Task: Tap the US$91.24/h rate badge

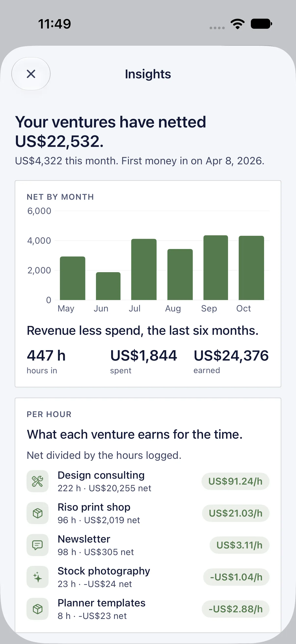Action: tap(235, 481)
